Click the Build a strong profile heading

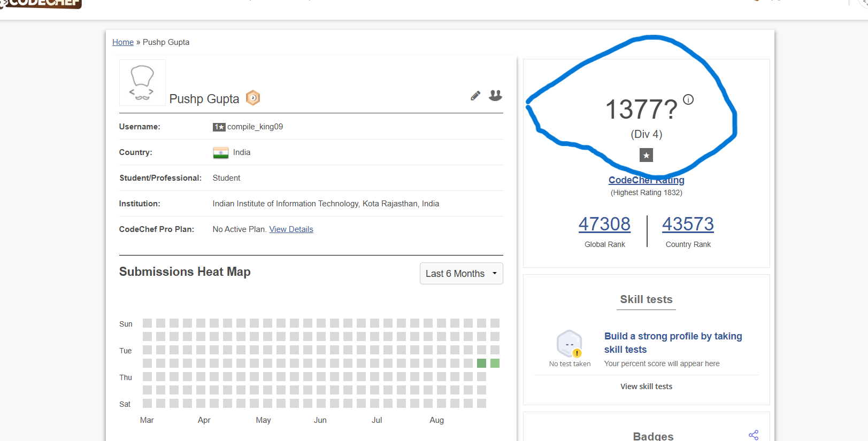click(673, 343)
